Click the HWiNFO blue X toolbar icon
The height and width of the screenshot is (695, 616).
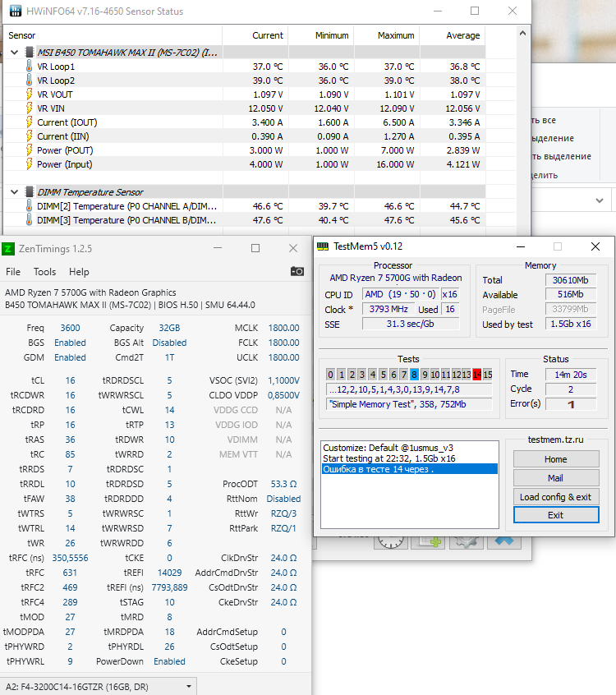(504, 541)
